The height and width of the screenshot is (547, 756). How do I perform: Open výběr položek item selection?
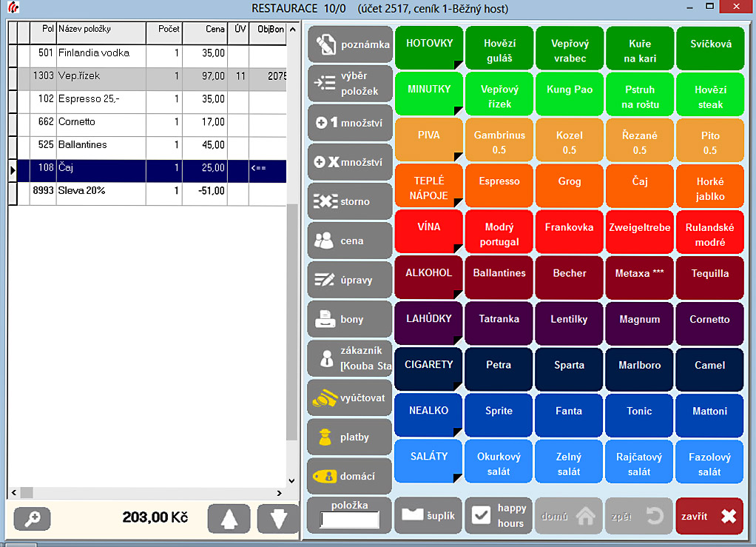(350, 84)
